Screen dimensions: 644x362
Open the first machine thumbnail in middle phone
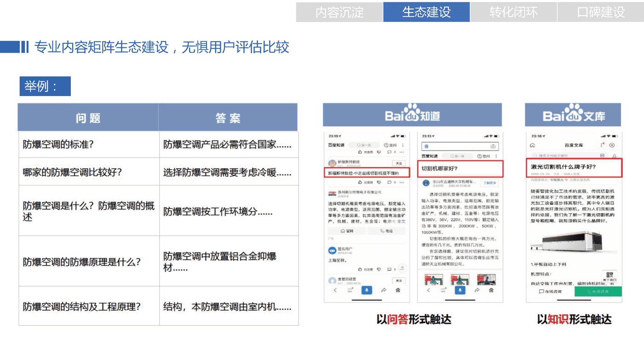pyautogui.click(x=434, y=279)
